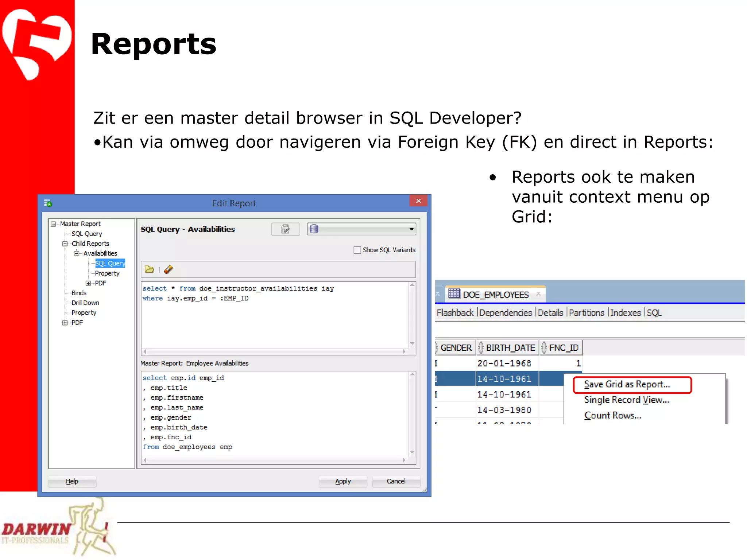
Task: Collapse the Availabilities node
Action: (x=77, y=253)
